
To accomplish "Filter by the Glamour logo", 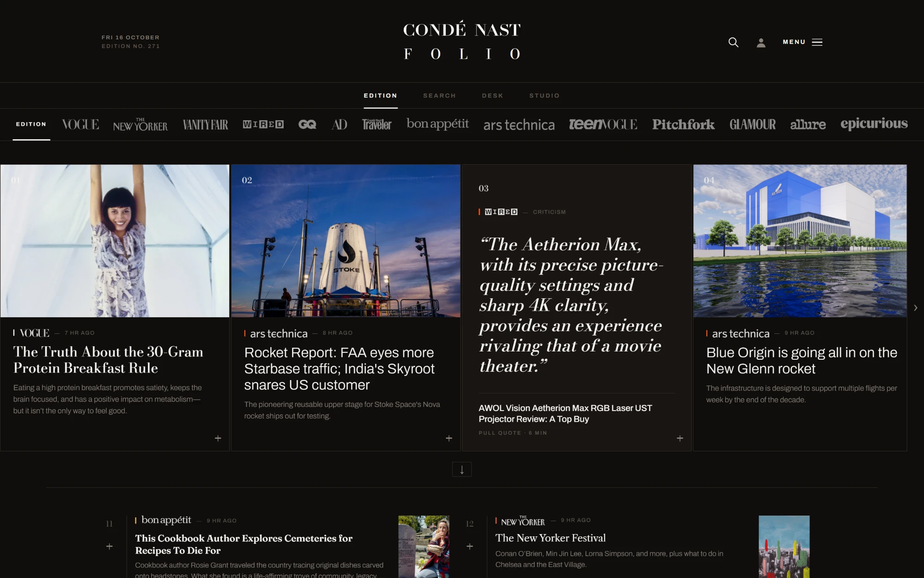I will click(753, 124).
